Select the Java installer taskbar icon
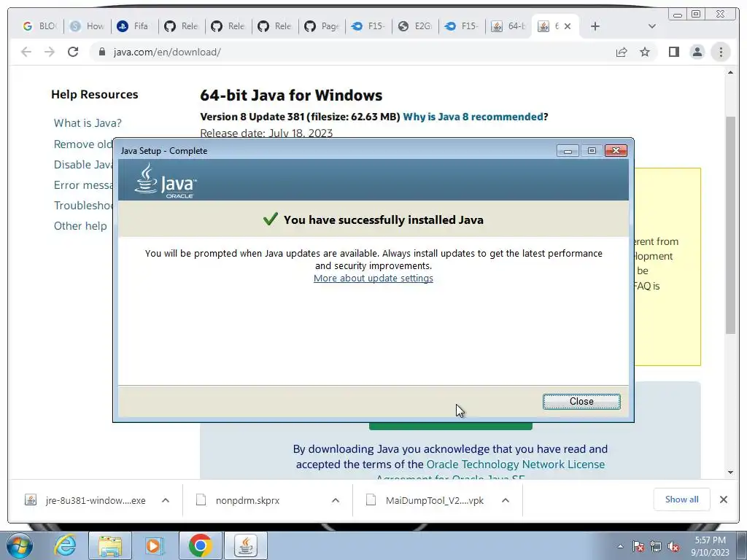 coord(245,545)
